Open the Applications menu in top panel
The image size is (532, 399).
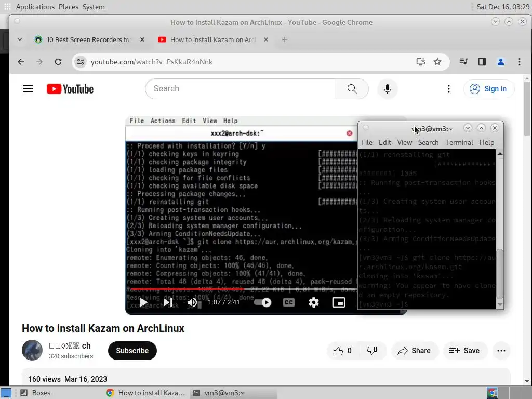35,7
